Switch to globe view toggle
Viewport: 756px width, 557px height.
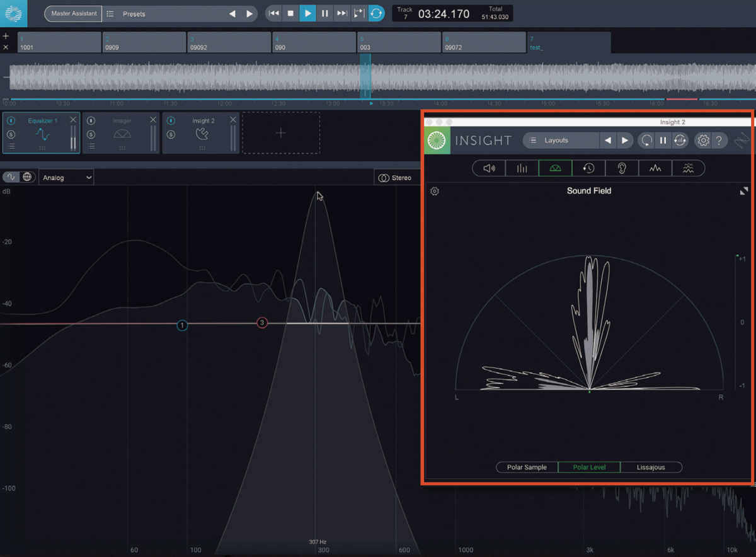pyautogui.click(x=27, y=178)
